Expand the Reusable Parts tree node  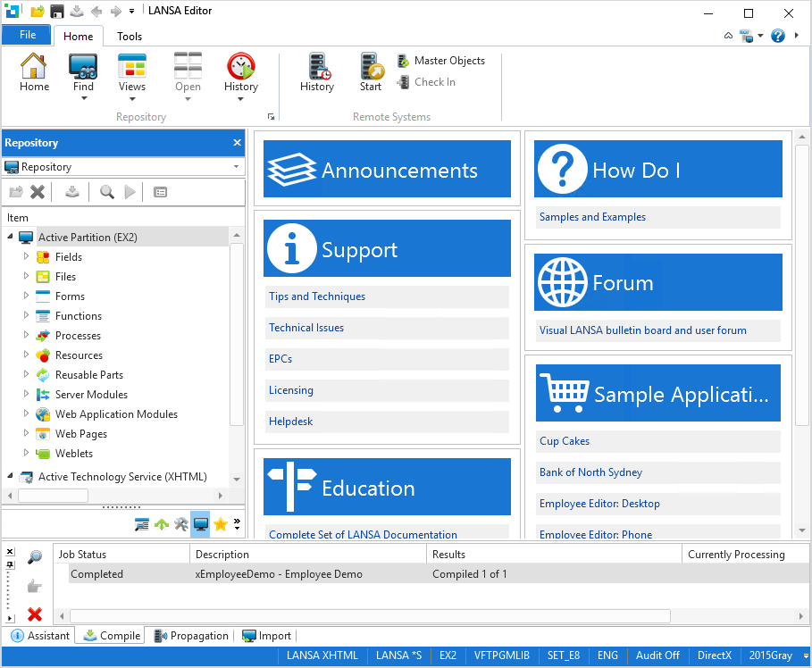pos(26,374)
